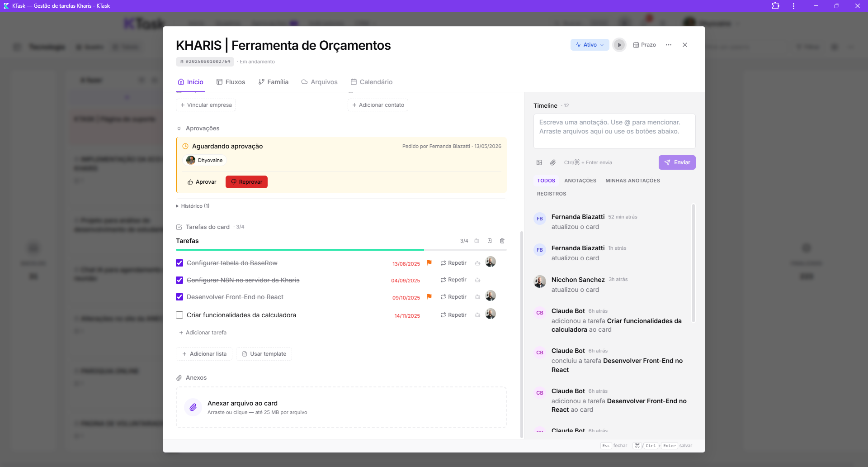The image size is (868, 467).
Task: Filter timeline by MINHAS ANOTAÇÕES
Action: 632,181
